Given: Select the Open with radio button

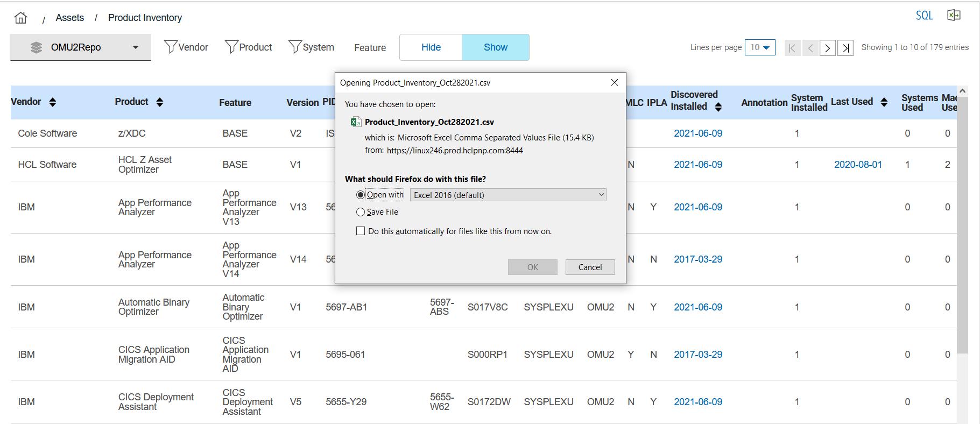Looking at the screenshot, I should (361, 195).
